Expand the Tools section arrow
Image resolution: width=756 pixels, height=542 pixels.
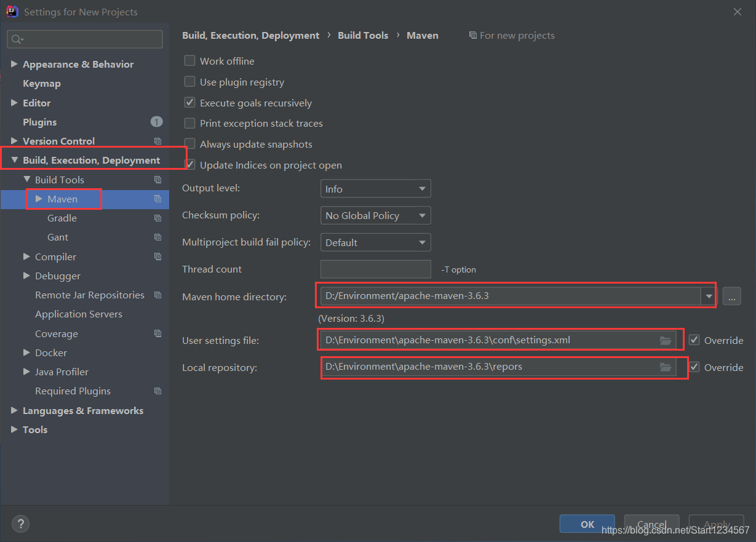point(14,429)
